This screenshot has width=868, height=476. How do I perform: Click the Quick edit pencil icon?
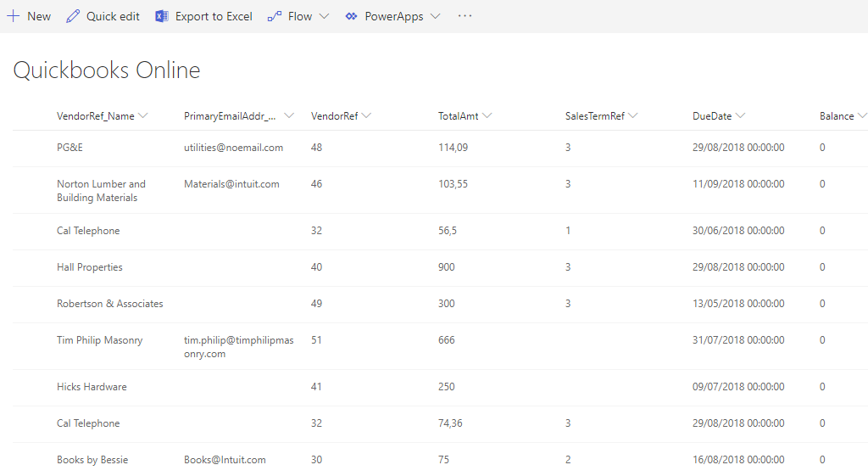[x=73, y=16]
